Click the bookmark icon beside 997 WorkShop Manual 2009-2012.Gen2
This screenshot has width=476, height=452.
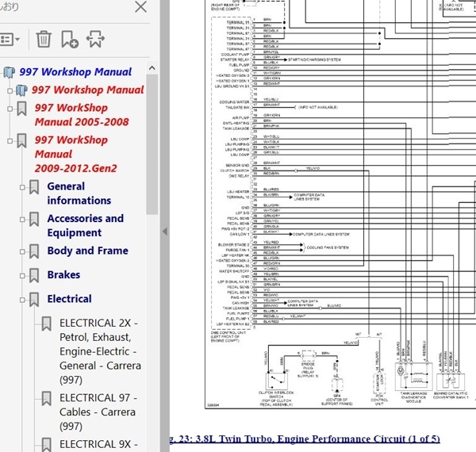pyautogui.click(x=21, y=141)
